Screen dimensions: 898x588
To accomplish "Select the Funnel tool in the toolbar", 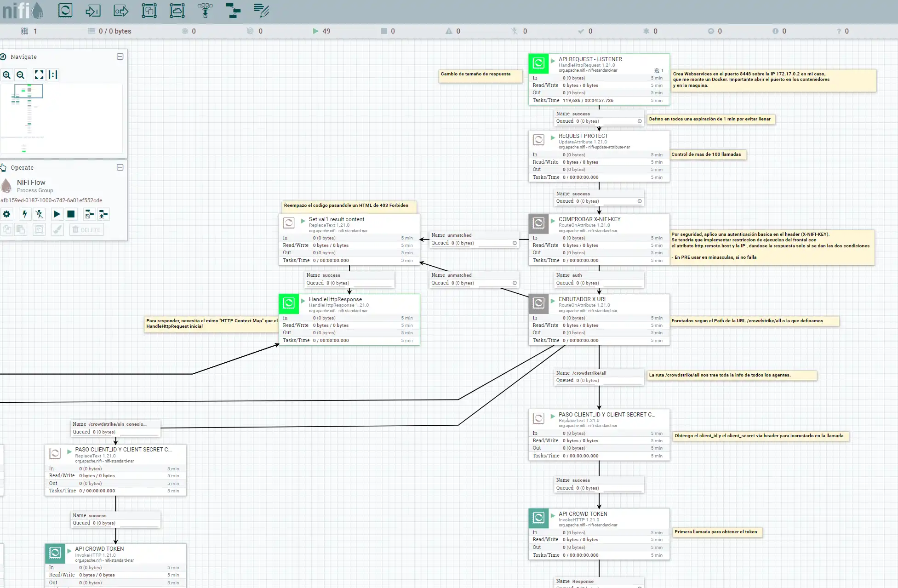I will 205,10.
